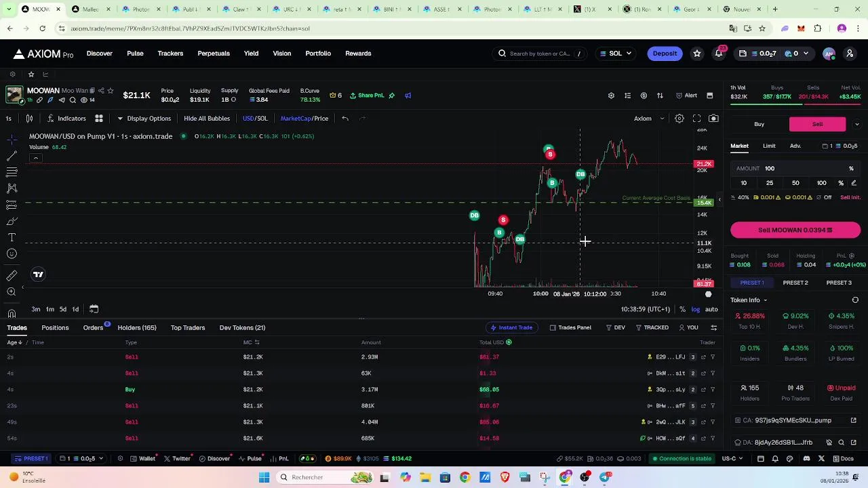868x488 pixels.
Task: Open the Axiom chart source dropdown
Action: [x=649, y=119]
